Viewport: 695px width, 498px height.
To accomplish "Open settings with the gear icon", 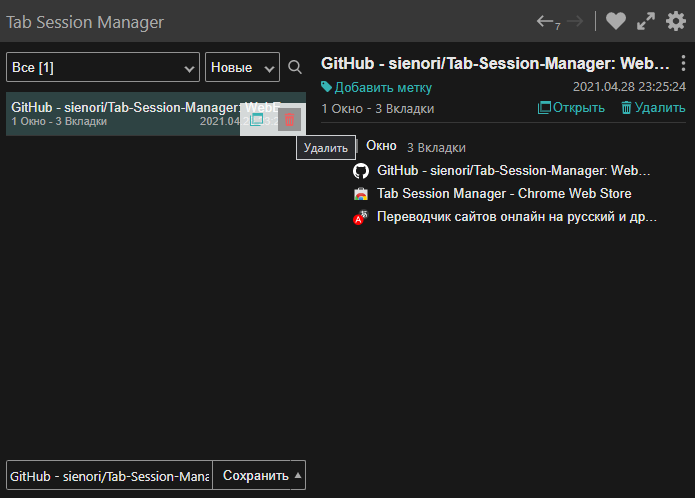I will (676, 21).
